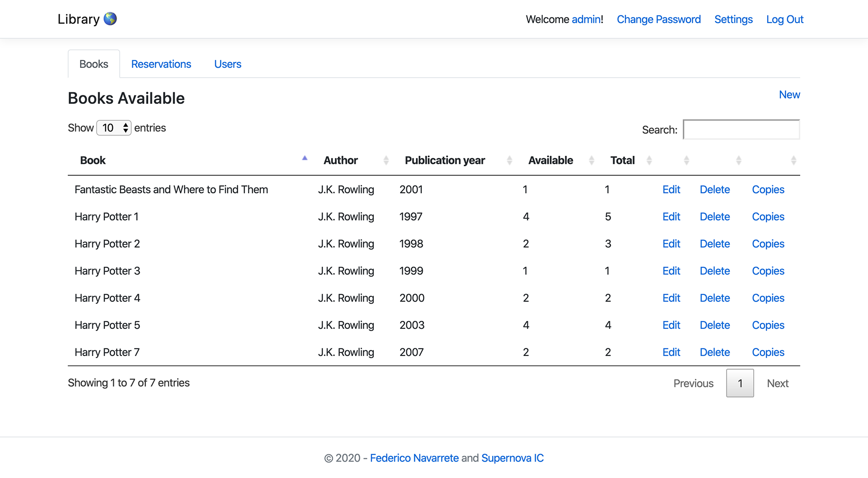Open Settings from the top bar
The image size is (868, 478).
coord(733,19)
